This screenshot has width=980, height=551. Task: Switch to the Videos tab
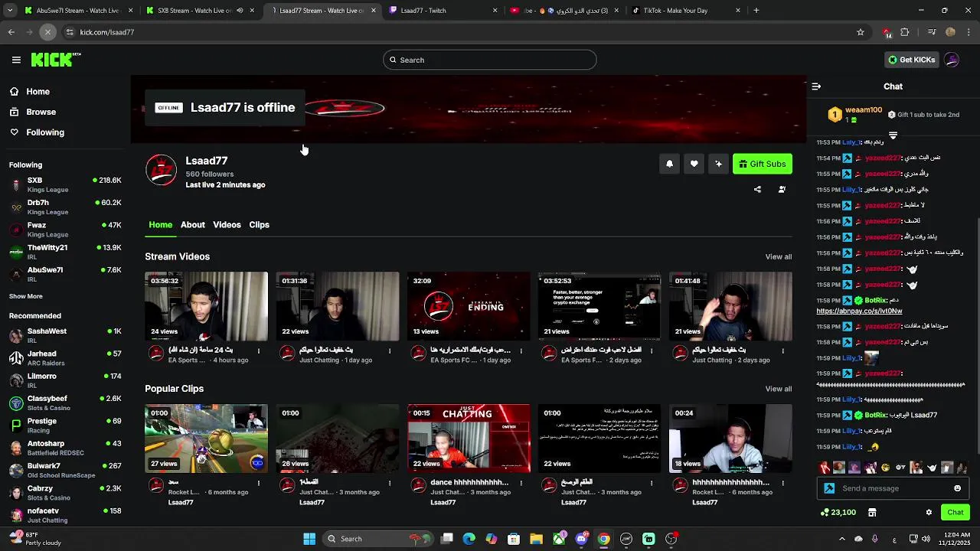227,225
